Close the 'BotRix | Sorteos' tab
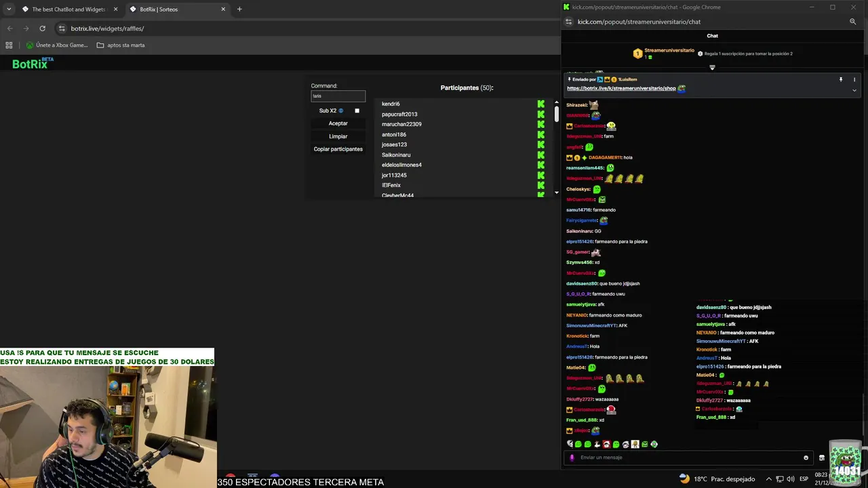This screenshot has width=868, height=488. coord(223,9)
